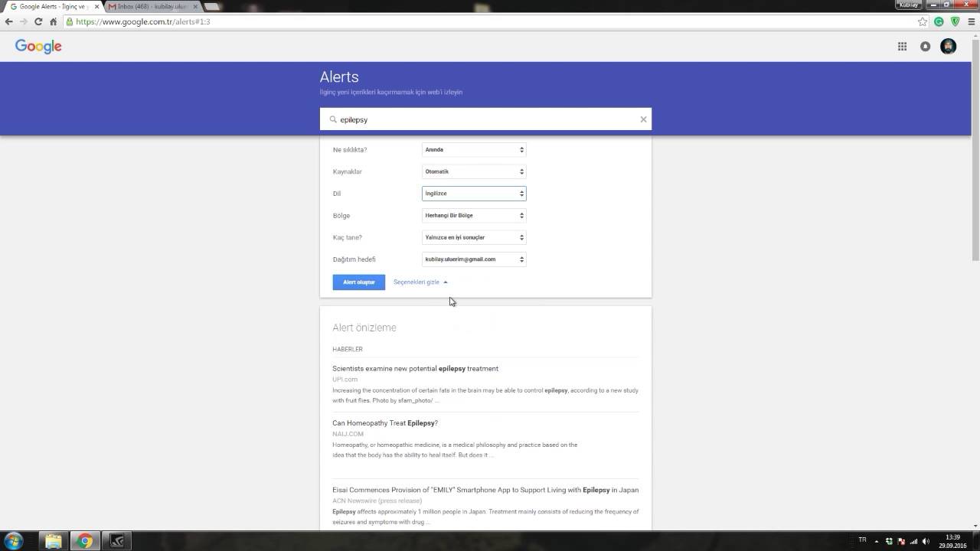Bookmark this page with the star icon
This screenshot has width=980, height=551.
pos(923,21)
